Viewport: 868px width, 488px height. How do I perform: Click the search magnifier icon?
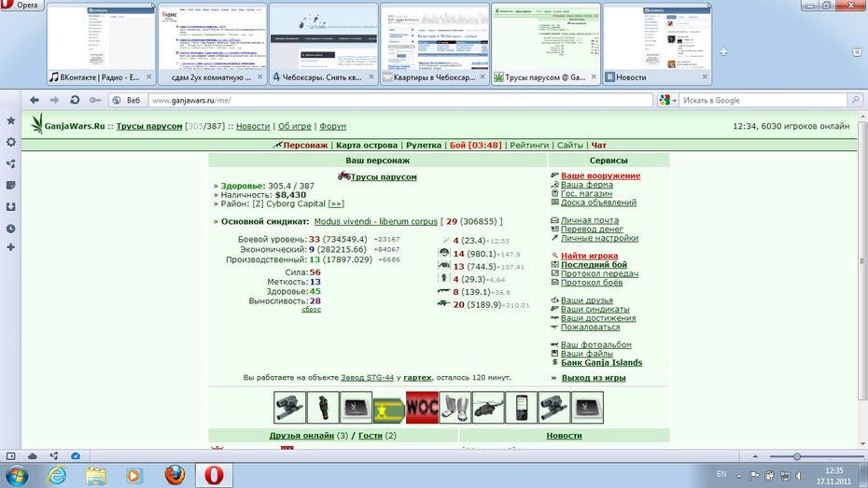point(855,100)
